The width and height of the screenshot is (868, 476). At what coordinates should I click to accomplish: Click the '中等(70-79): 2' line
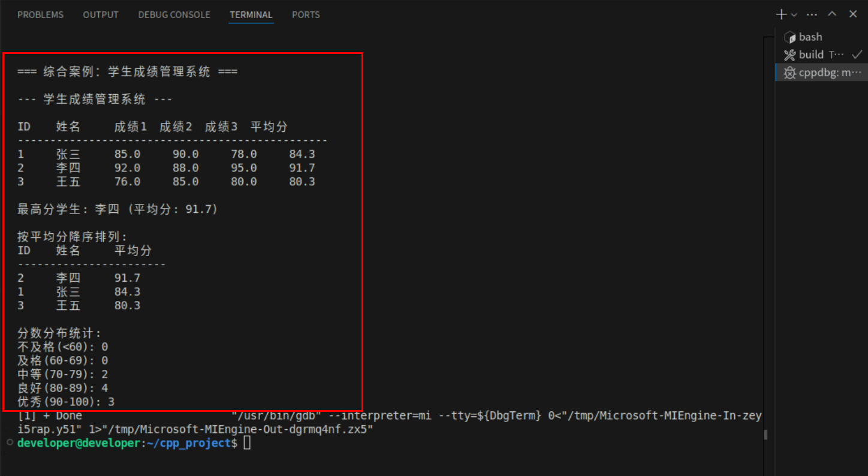pos(62,375)
